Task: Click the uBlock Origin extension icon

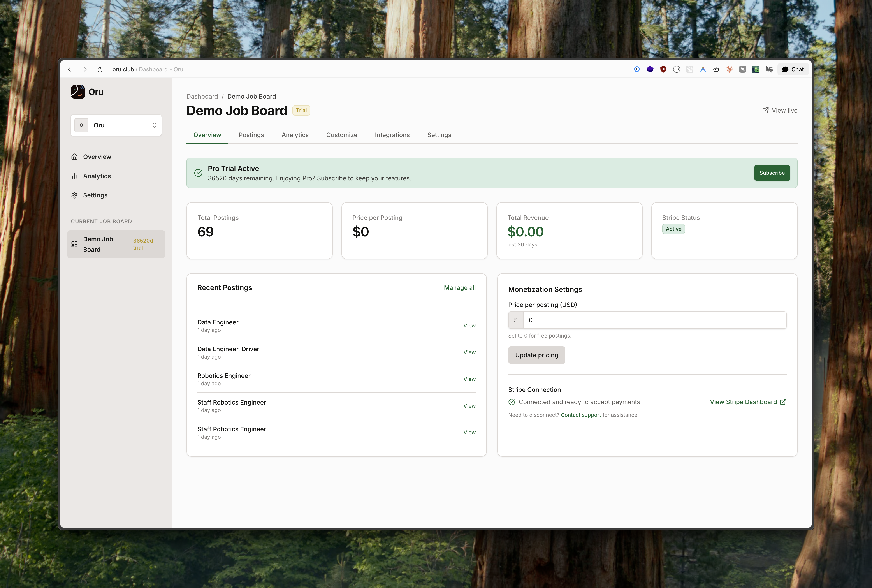Action: (664, 69)
